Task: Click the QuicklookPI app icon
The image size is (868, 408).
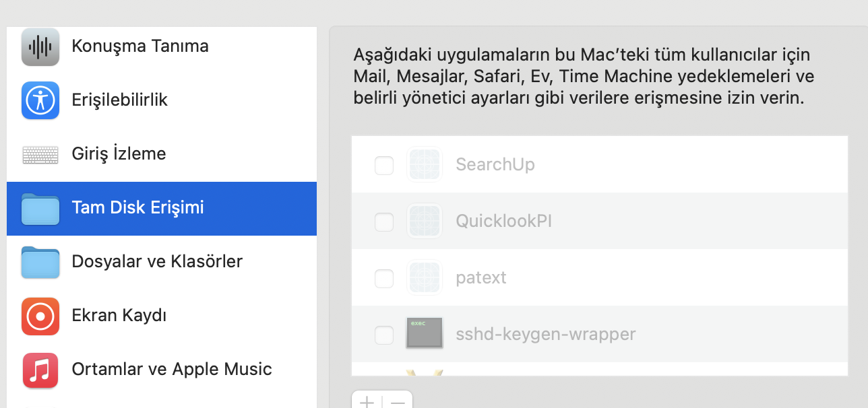Action: pos(424,221)
